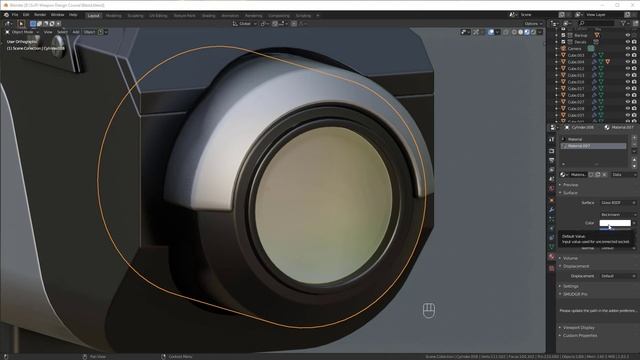This screenshot has height=360, width=640.
Task: Open the viewport Select menu
Action: [62, 32]
